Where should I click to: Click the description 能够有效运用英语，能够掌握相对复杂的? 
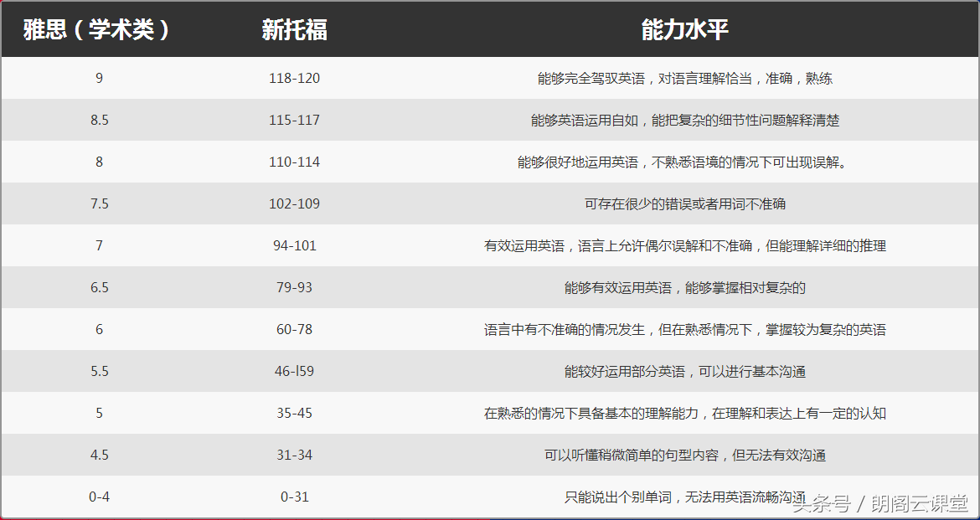pyautogui.click(x=685, y=287)
